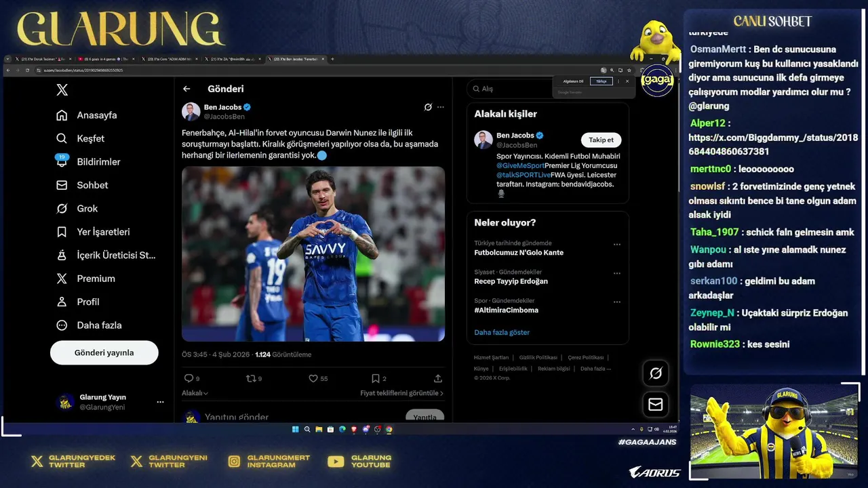Click the Gönderi yayınla button
The image size is (868, 488).
pyautogui.click(x=104, y=352)
